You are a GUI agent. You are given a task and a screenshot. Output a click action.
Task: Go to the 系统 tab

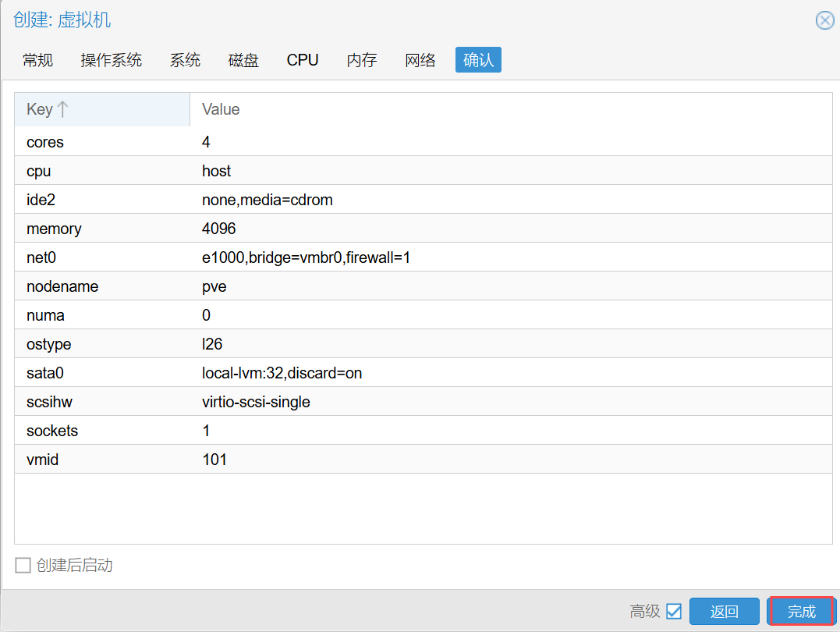click(185, 60)
